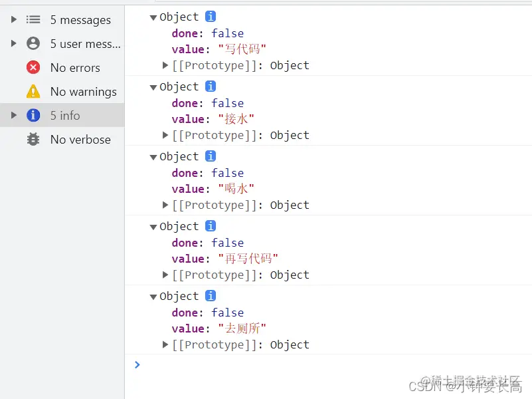Expand the 5 messages sidebar group
The image size is (532, 399).
tap(13, 19)
